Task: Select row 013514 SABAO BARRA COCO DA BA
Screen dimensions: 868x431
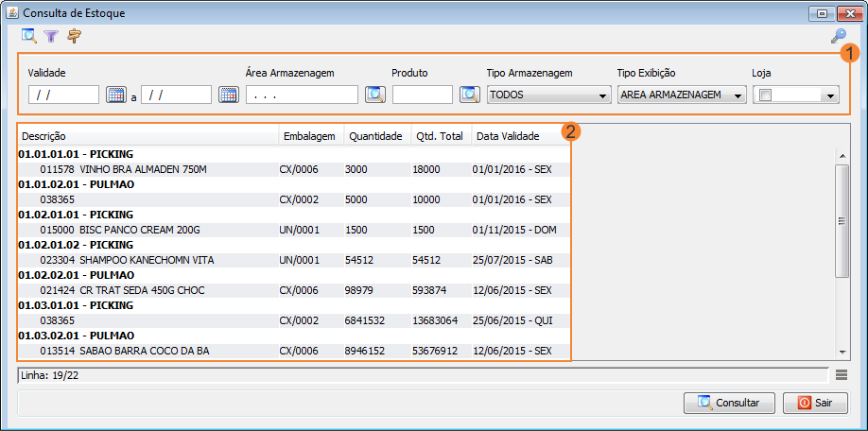Action: click(x=294, y=351)
